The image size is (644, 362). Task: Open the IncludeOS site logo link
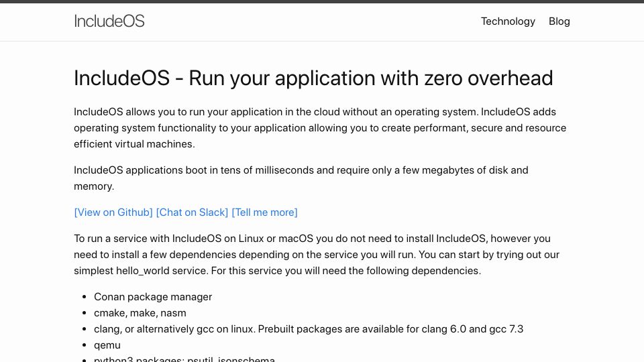pyautogui.click(x=109, y=21)
